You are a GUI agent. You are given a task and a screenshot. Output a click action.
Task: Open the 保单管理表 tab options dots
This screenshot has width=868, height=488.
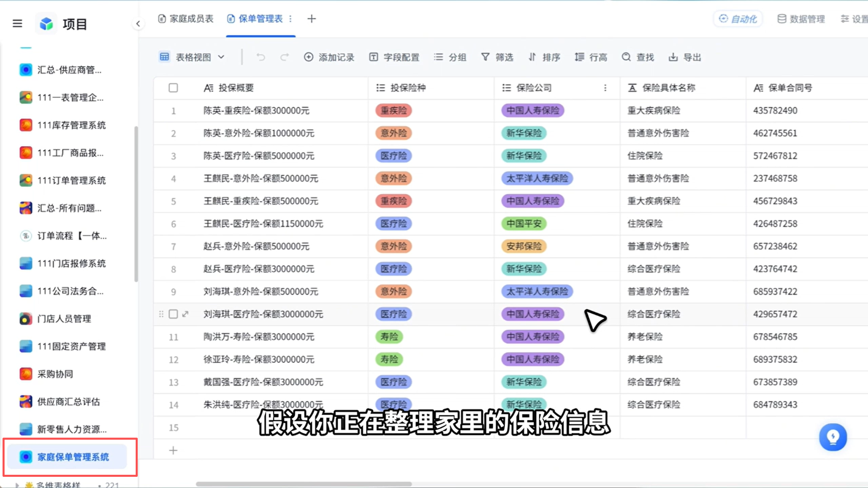tap(290, 19)
